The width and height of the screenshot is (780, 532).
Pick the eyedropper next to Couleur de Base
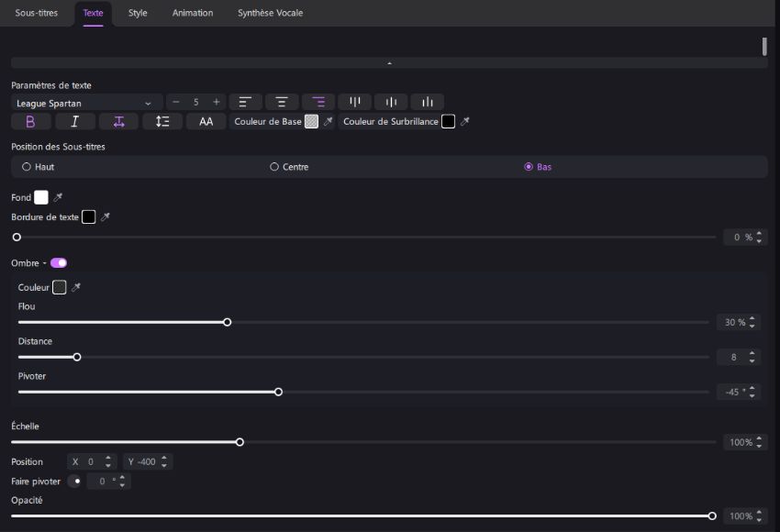click(329, 122)
